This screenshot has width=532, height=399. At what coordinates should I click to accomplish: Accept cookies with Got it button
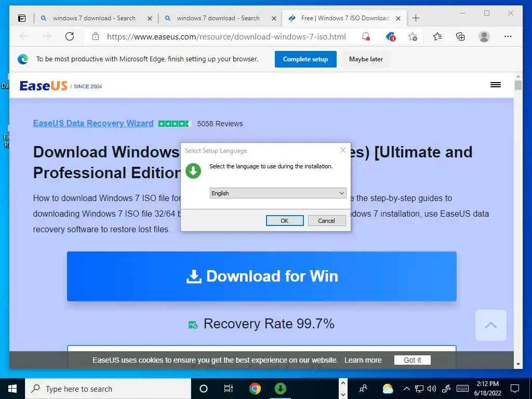point(412,360)
